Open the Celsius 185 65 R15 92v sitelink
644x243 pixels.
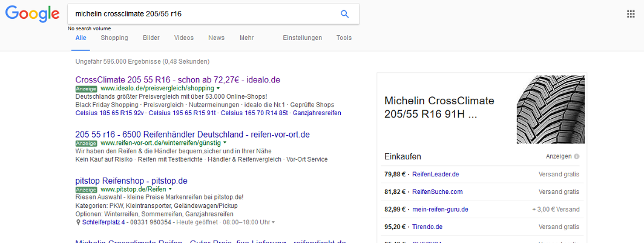coord(110,113)
